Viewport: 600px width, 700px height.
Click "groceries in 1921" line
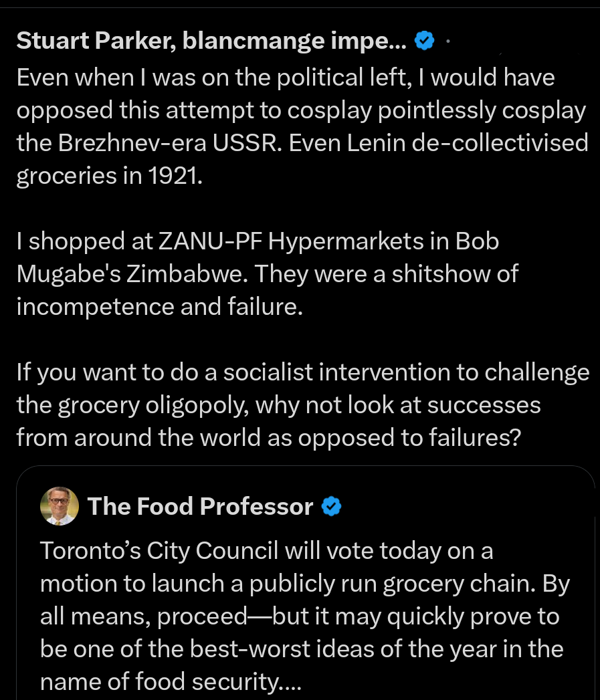point(108,176)
